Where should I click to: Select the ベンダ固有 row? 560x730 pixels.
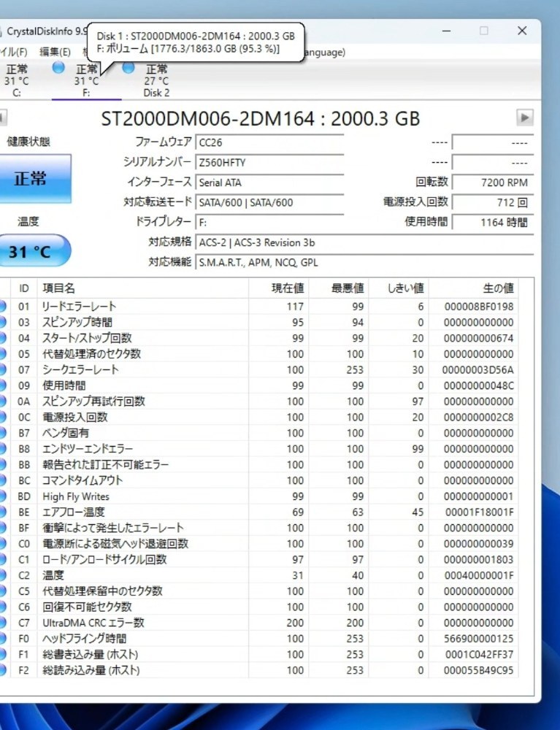click(258, 433)
